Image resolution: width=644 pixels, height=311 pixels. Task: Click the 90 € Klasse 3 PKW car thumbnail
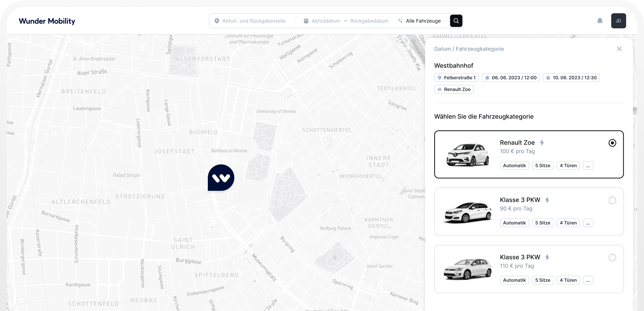pos(468,212)
